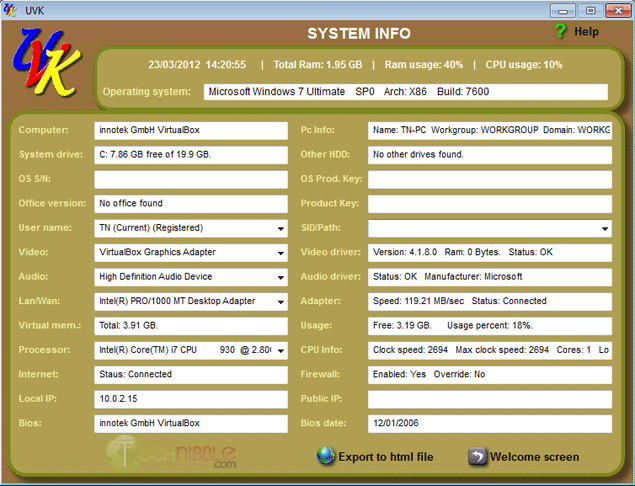Click the Virtual mem. Total field

(x=191, y=326)
